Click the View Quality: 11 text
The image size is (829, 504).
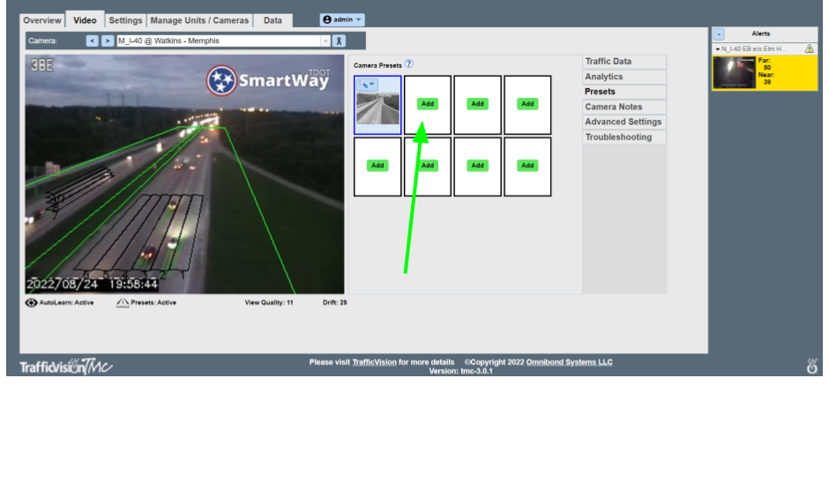[x=269, y=303]
